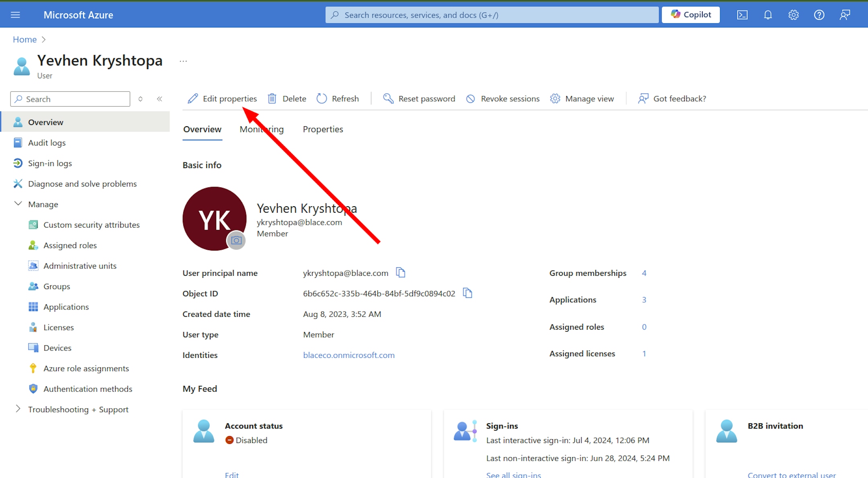Change profile photo via camera icon
This screenshot has height=478, width=868.
click(236, 240)
